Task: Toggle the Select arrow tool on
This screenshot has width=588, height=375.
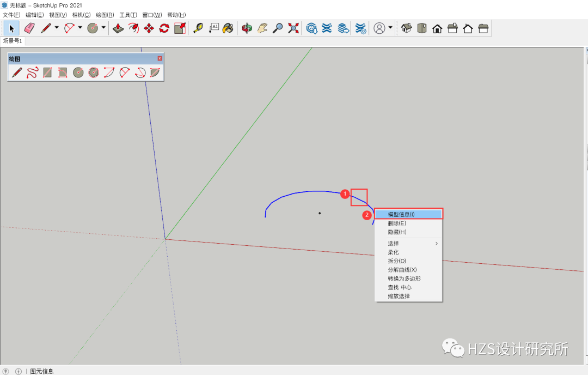Action: coord(11,28)
